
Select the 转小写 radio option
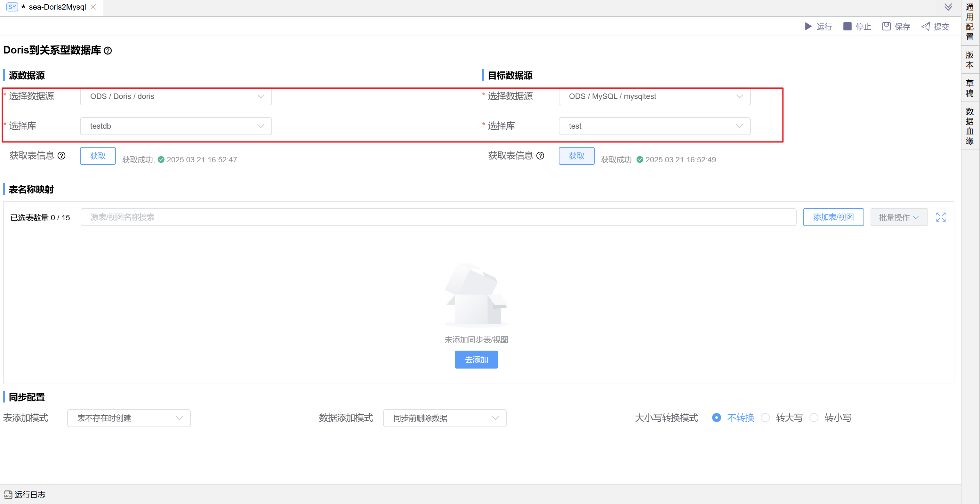(814, 418)
